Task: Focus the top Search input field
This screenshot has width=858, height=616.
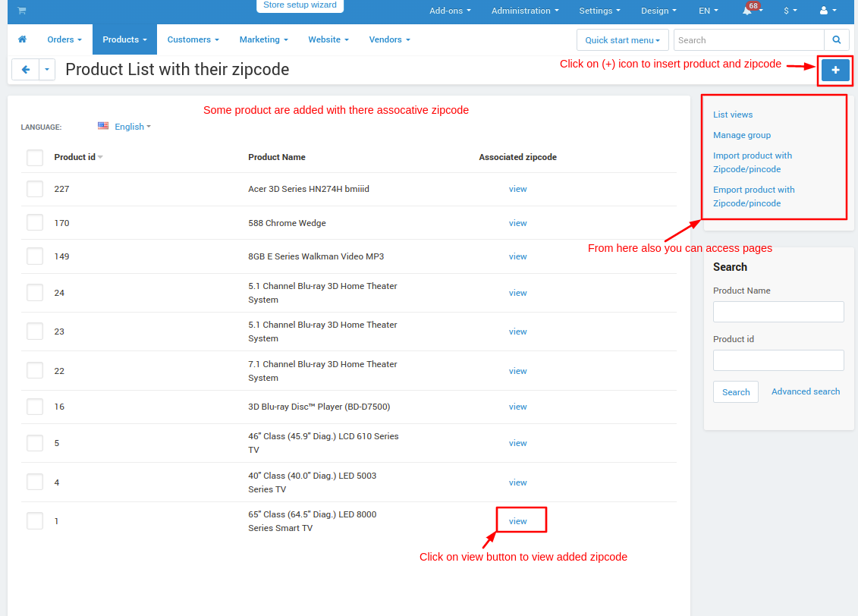Action: (x=749, y=40)
